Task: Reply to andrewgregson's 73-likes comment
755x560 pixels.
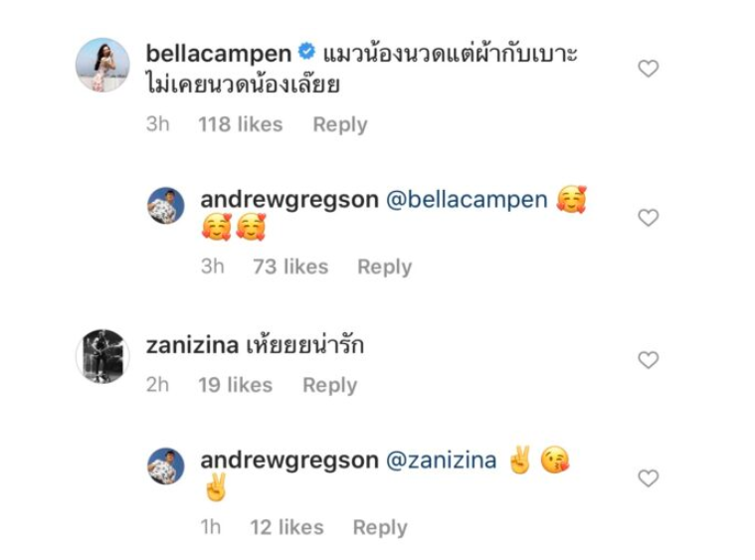Action: 384,267
